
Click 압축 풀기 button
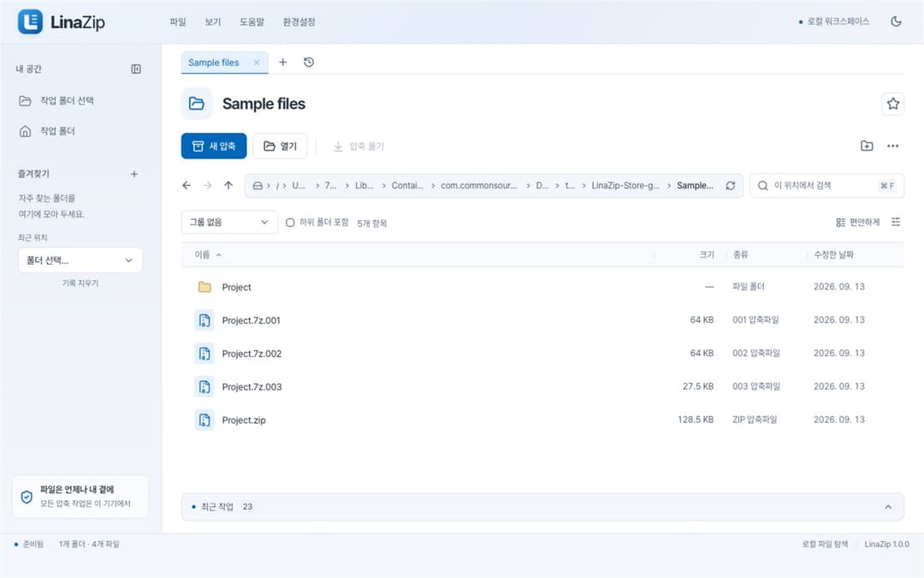358,146
